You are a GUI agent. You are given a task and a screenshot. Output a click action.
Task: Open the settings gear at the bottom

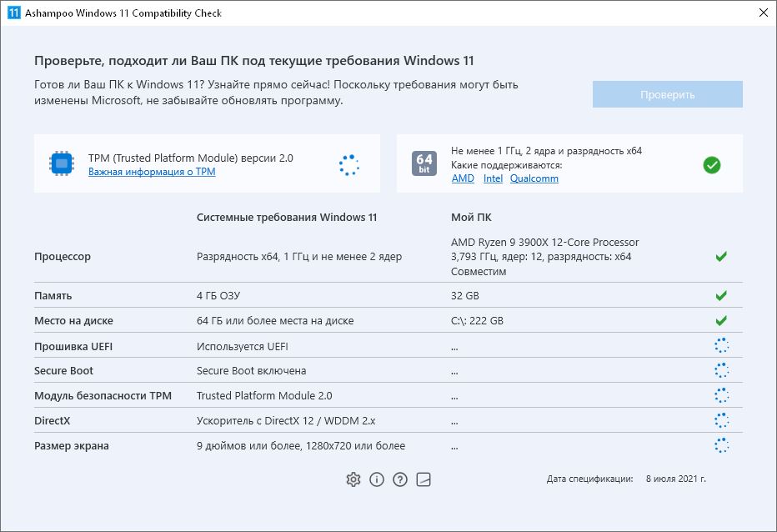click(353, 479)
